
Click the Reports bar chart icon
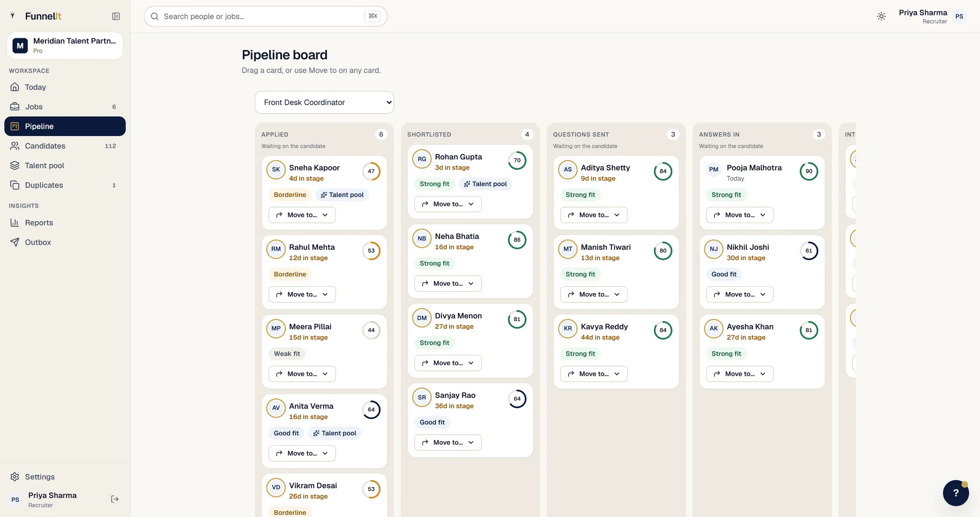click(x=15, y=223)
